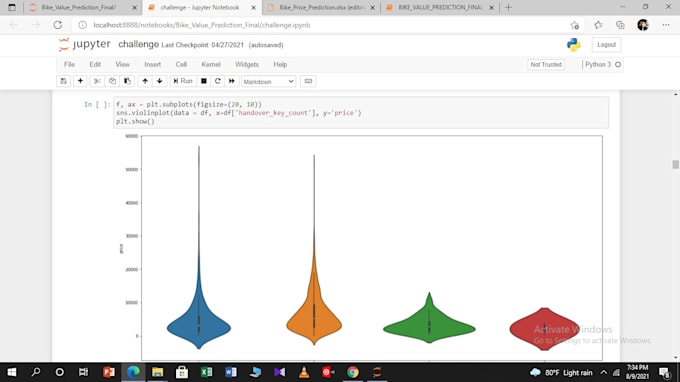View site information icon in address bar
Viewport: 680px width, 382px height.
(82, 25)
